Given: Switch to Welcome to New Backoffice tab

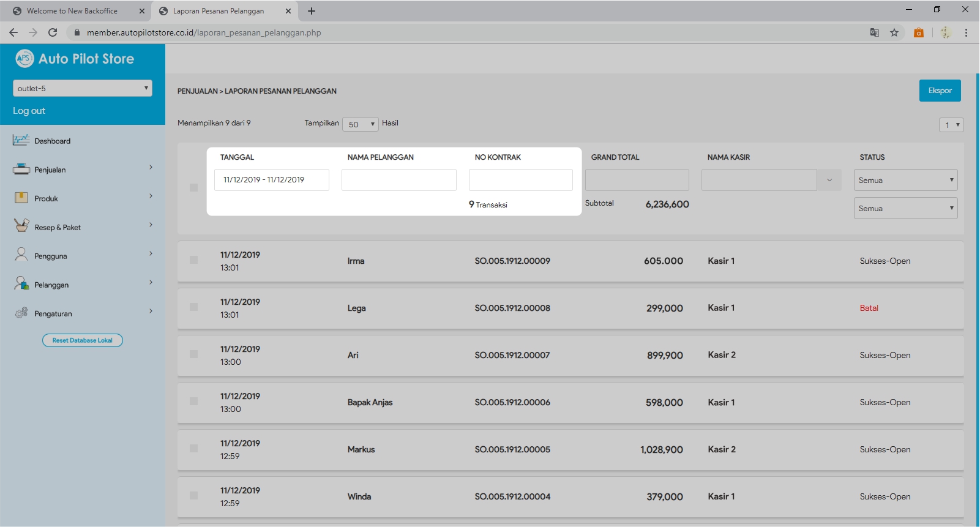Looking at the screenshot, I should coord(72,11).
